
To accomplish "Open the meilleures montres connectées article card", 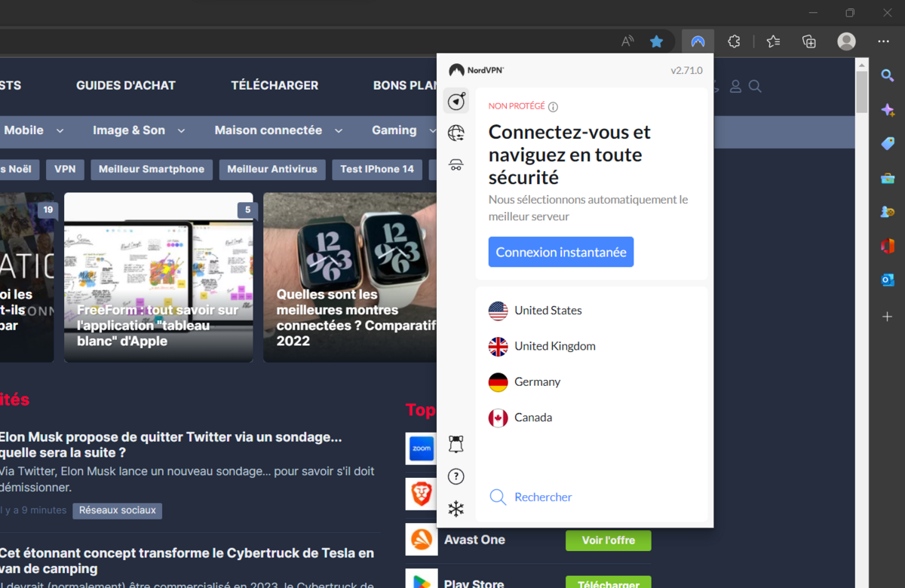I will click(350, 277).
